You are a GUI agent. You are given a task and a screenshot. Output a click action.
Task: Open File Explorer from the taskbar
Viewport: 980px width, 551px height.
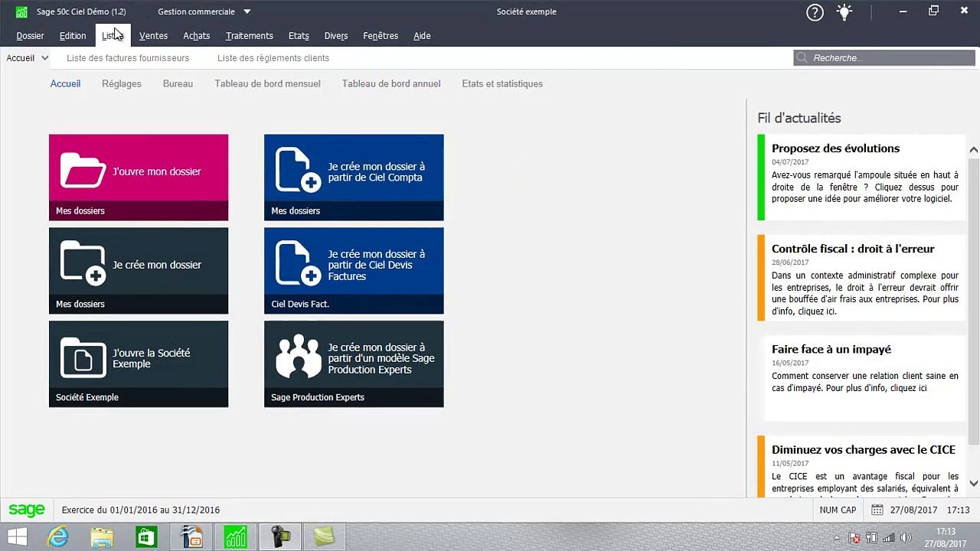[x=102, y=537]
